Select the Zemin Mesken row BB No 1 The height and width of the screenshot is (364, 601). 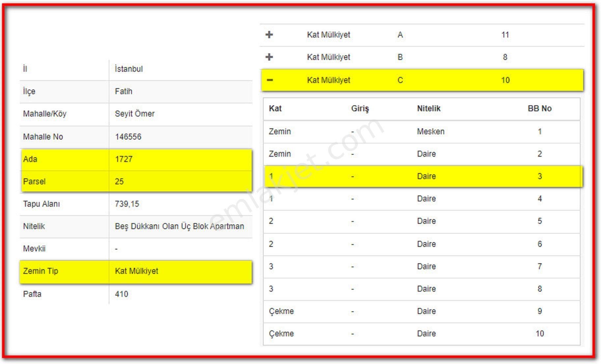(x=421, y=132)
